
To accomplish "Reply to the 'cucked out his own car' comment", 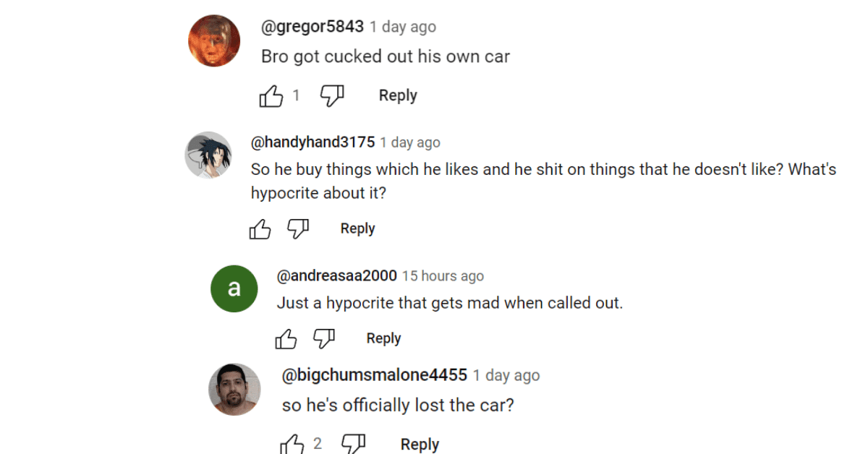I will coord(398,95).
